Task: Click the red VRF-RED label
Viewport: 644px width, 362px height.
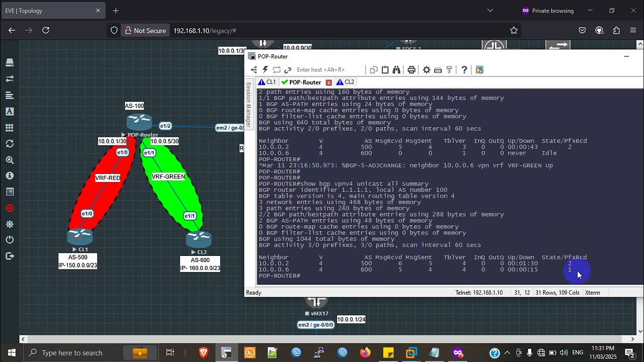Action: [x=108, y=178]
